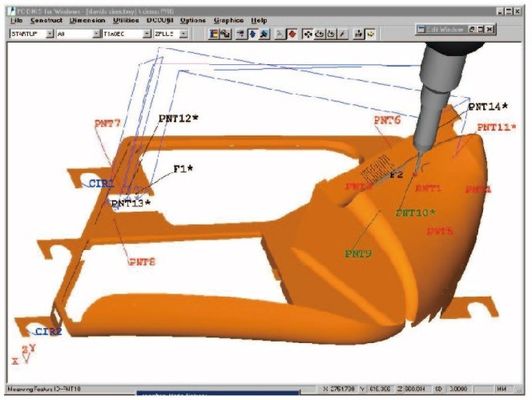The width and height of the screenshot is (532, 400).
Task: Expand the All dropdown arrow
Action: pos(97,34)
